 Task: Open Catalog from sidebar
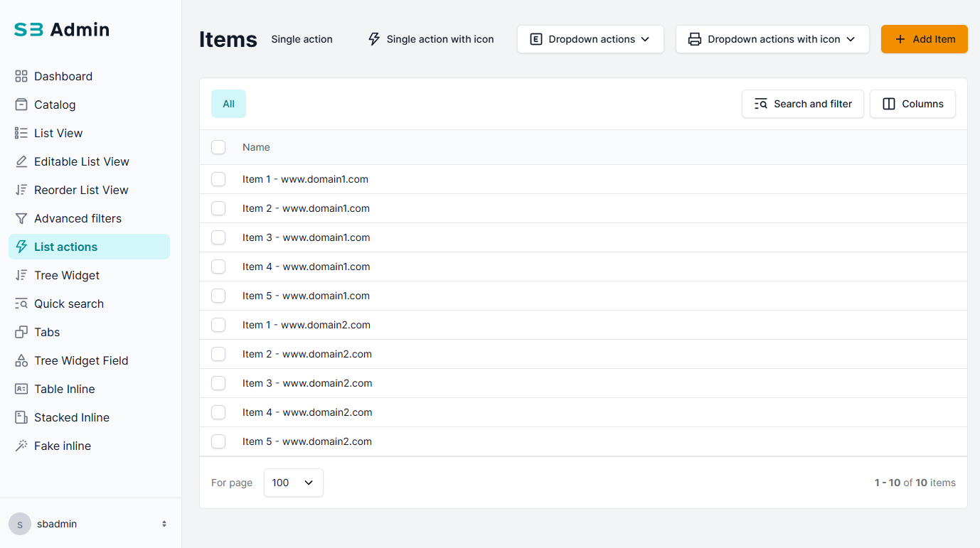pos(89,104)
